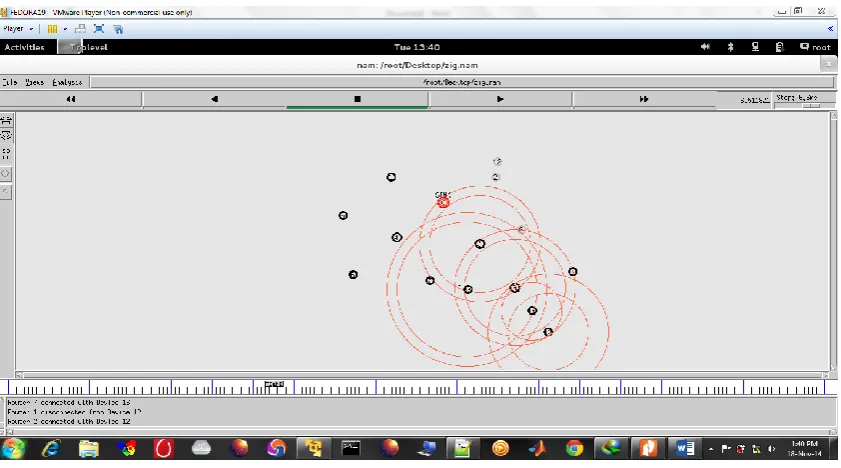Click the Windows taskbar clock 1:40 PM
The height and width of the screenshot is (468, 841).
(x=804, y=448)
